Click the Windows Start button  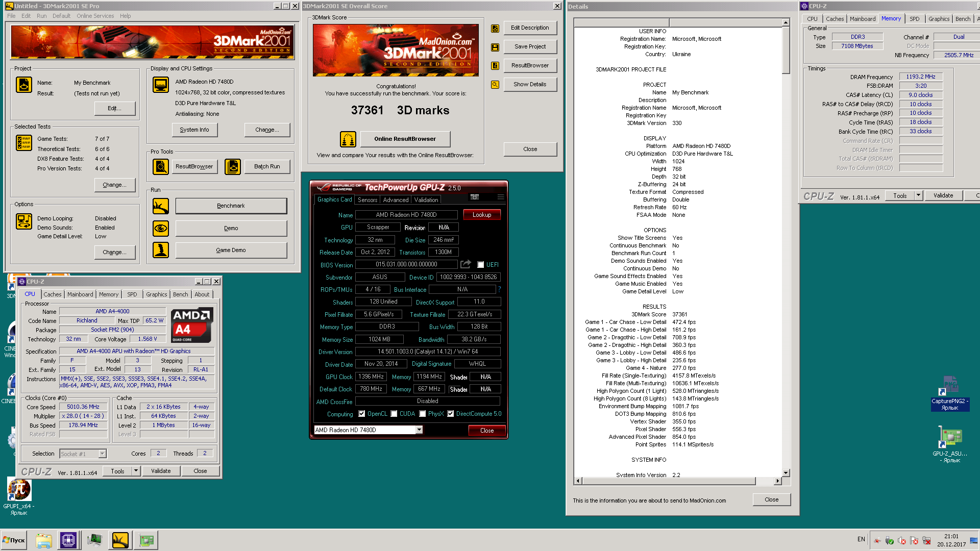pos(14,540)
